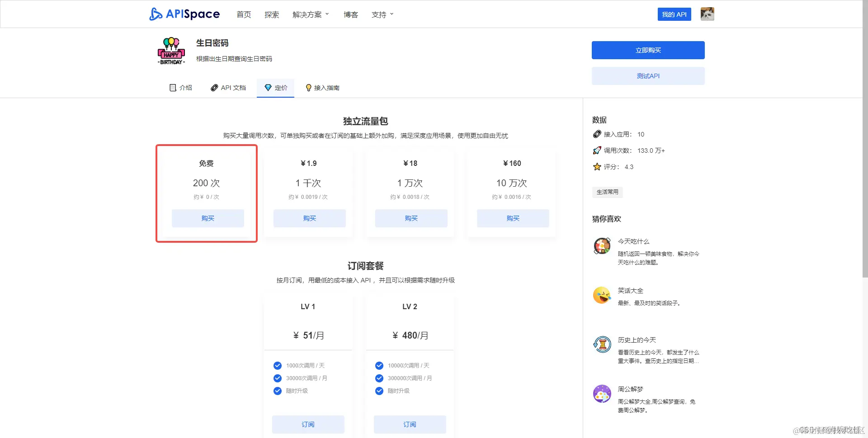The image size is (868, 438).
Task: Click the star icon beside 评分 4.3
Action: click(x=597, y=167)
